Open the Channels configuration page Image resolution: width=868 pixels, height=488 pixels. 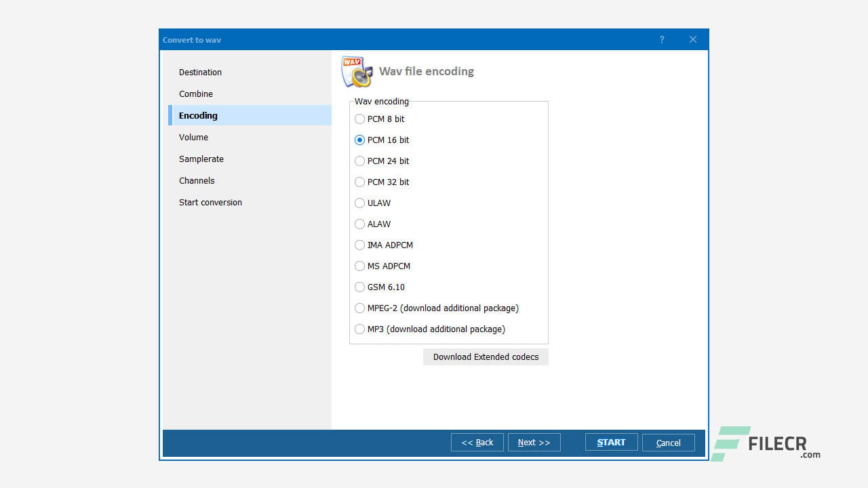(x=197, y=181)
